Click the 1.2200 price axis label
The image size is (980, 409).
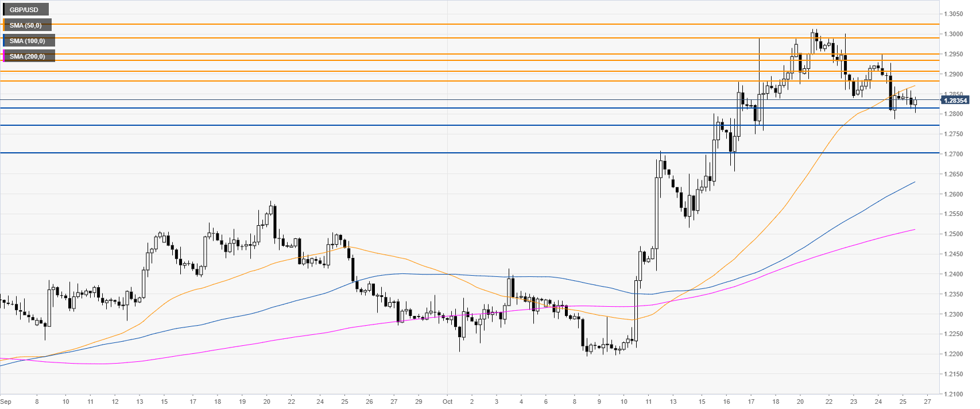click(x=954, y=354)
